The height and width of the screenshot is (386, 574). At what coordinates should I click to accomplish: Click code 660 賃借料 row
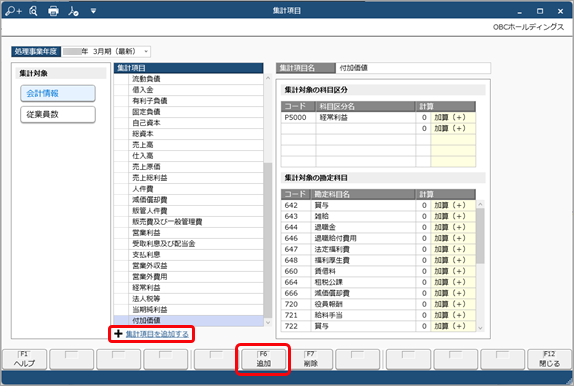pyautogui.click(x=379, y=271)
